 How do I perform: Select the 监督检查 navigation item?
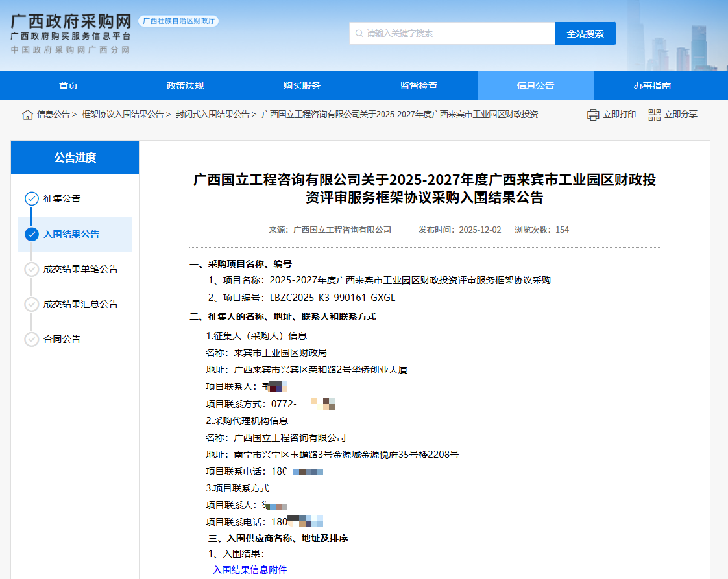tap(419, 86)
